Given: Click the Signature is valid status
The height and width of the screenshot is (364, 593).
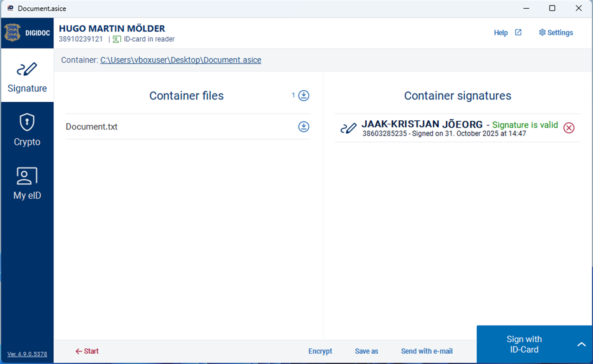Looking at the screenshot, I should [x=525, y=125].
